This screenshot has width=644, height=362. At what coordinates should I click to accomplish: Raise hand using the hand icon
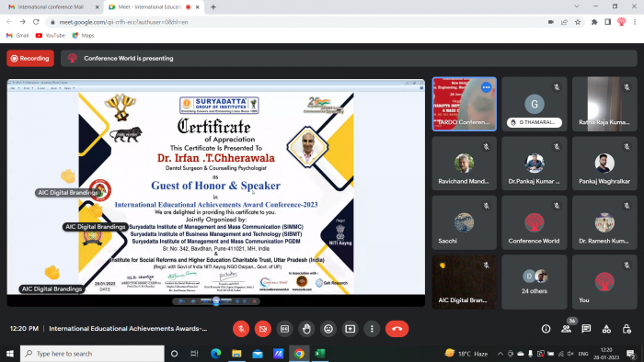point(306,329)
